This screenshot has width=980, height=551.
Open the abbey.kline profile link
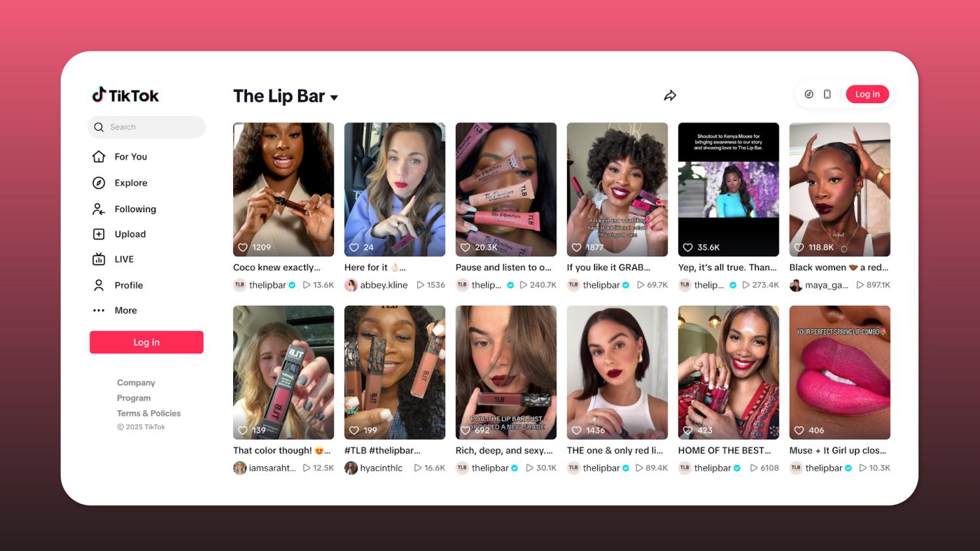coord(384,285)
